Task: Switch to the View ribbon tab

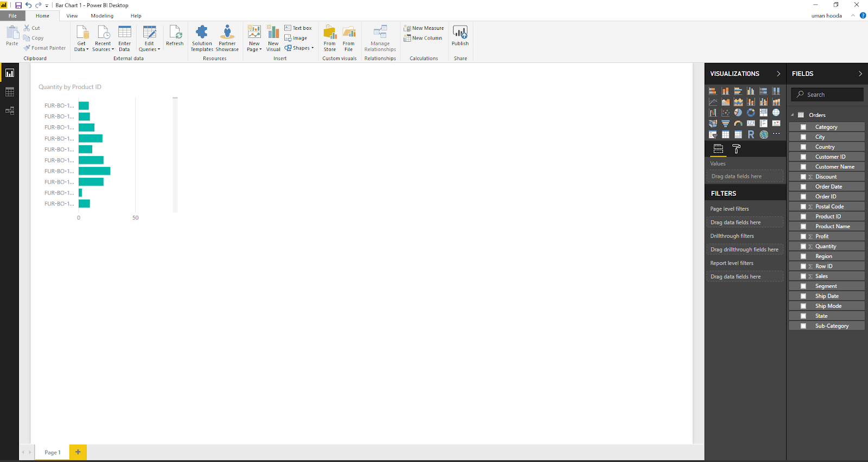Action: coord(72,16)
